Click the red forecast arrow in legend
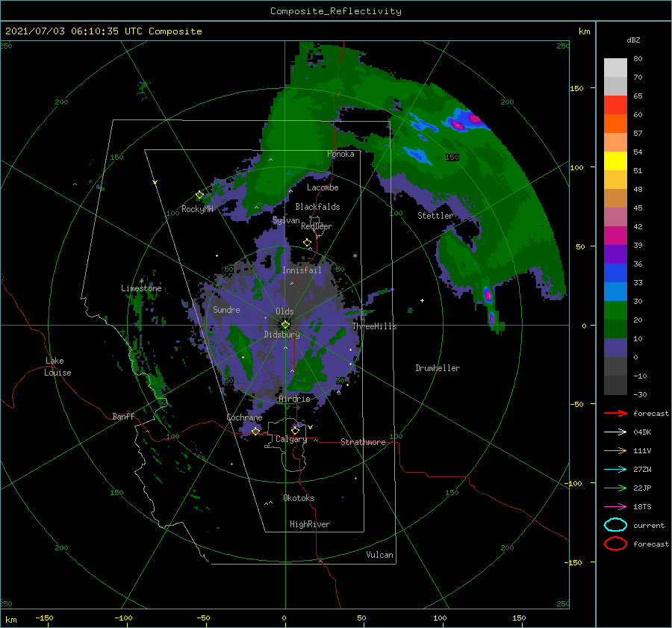Screen dimensions: 672x628 615,413
